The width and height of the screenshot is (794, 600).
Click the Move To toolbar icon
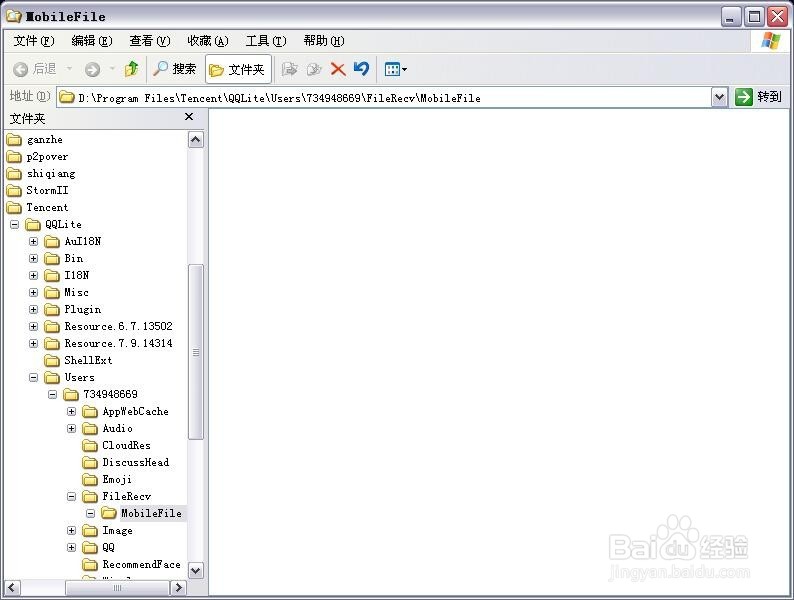coord(289,69)
